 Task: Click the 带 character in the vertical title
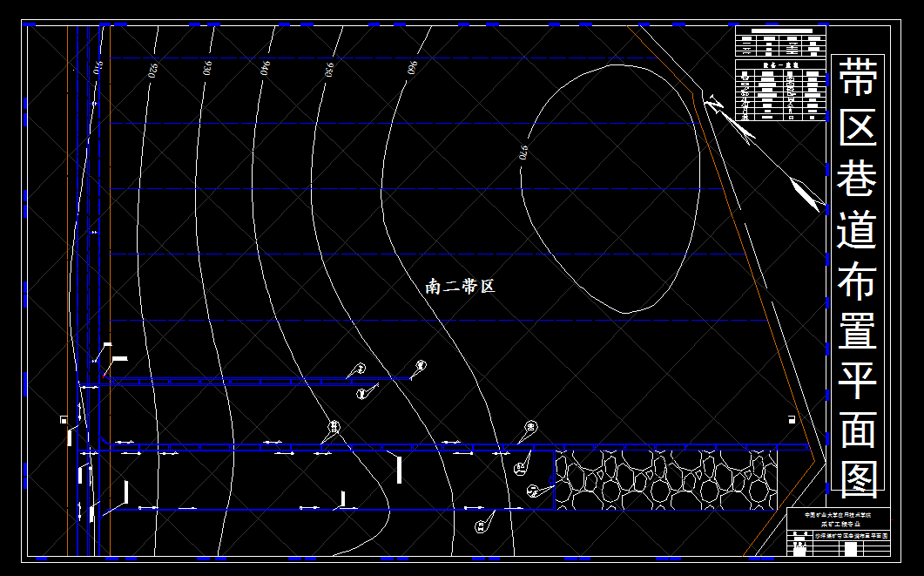pyautogui.click(x=858, y=77)
